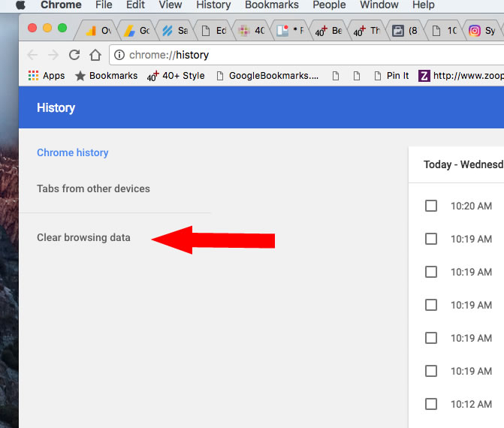This screenshot has height=428, width=504.
Task: Switch to the Sa tab with blue stripes
Action: pyautogui.click(x=175, y=31)
